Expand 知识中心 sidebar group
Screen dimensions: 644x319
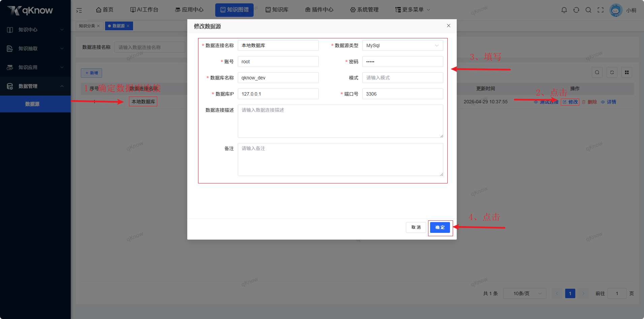35,30
